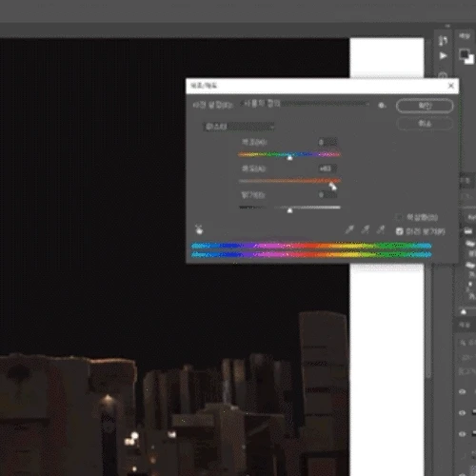Open the Actions panel play icon
Image resolution: width=476 pixels, height=476 pixels.
tap(443, 56)
